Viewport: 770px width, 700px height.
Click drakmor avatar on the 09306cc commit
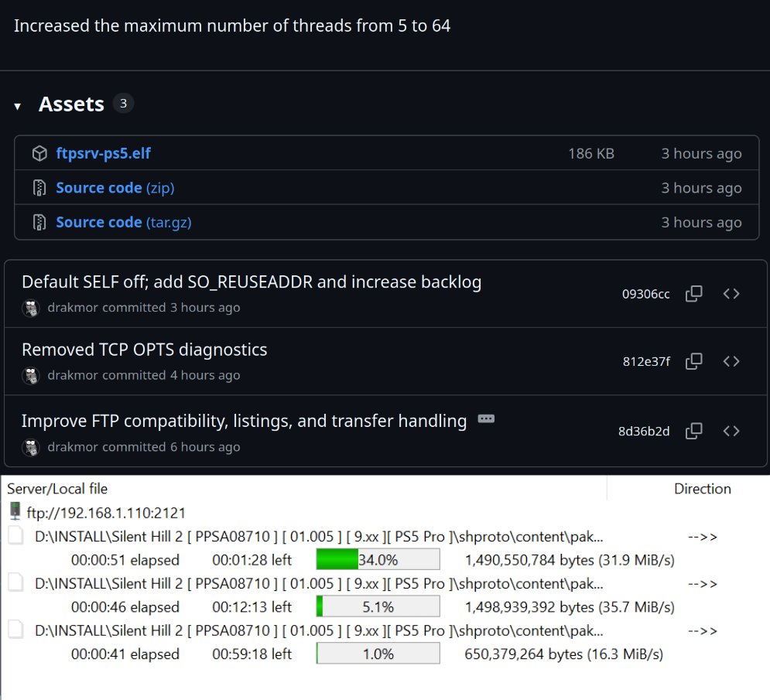[31, 308]
